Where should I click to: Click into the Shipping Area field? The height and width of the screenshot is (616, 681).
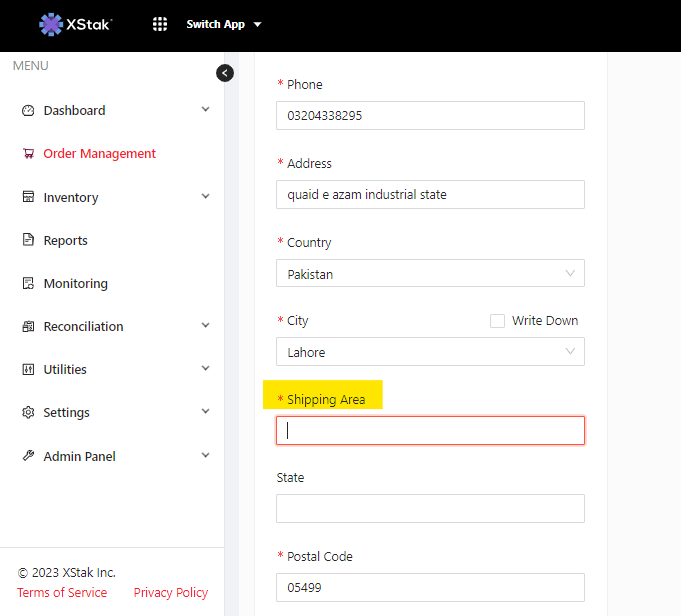[430, 431]
